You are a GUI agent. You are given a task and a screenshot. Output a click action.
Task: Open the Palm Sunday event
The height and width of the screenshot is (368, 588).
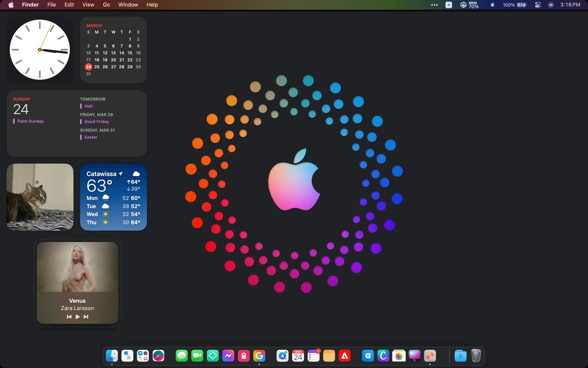point(28,121)
